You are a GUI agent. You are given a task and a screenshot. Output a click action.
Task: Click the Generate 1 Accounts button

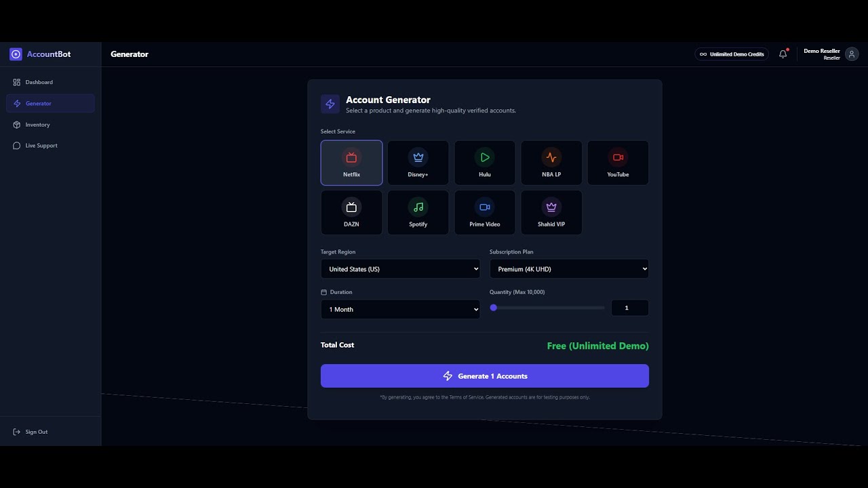tap(485, 376)
